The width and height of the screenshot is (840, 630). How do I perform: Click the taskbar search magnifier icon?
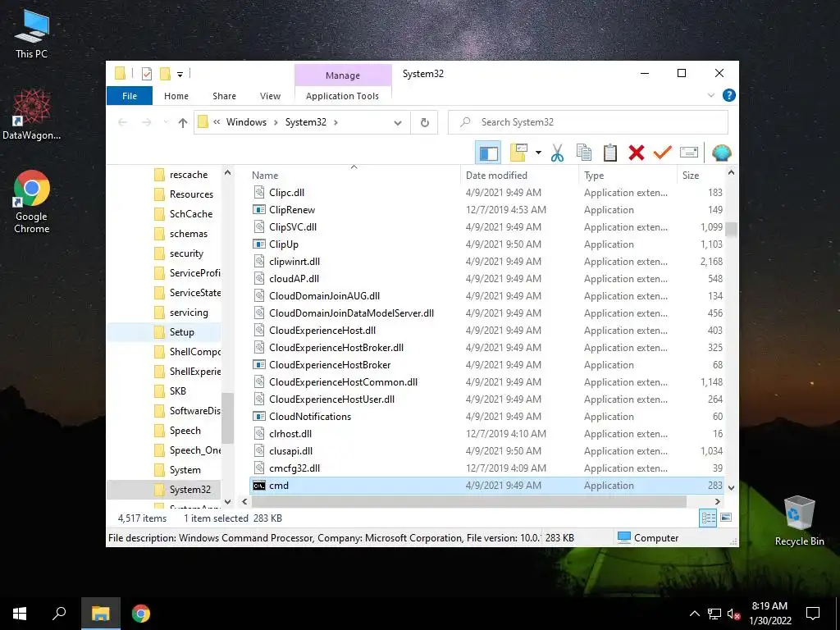(59, 614)
